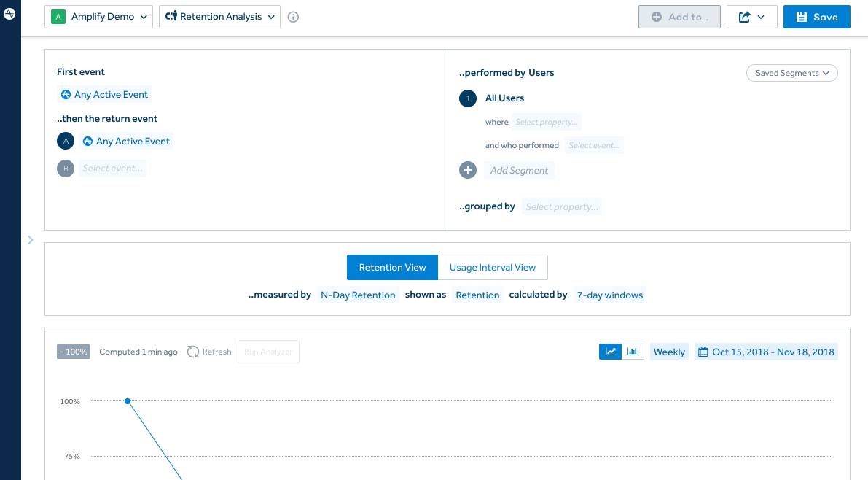Switch to bar chart view
This screenshot has height=480, width=868.
pyautogui.click(x=633, y=352)
